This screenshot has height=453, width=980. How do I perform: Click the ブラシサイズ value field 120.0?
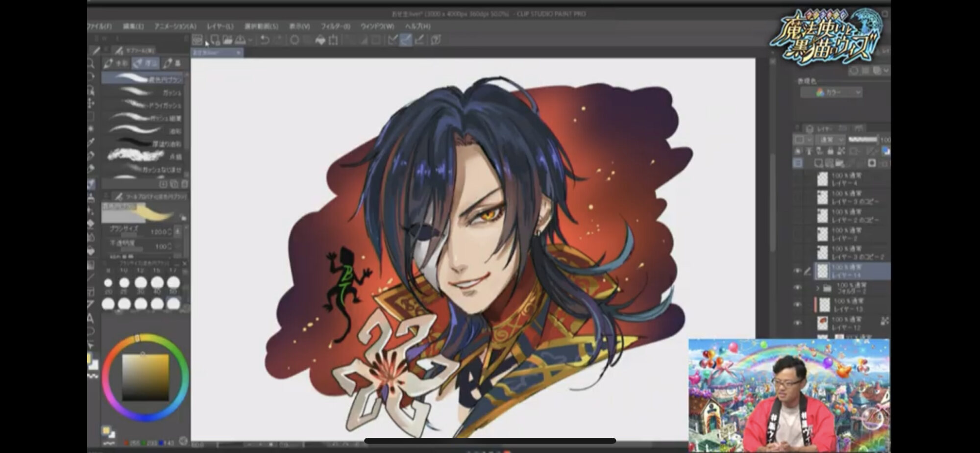pos(158,231)
